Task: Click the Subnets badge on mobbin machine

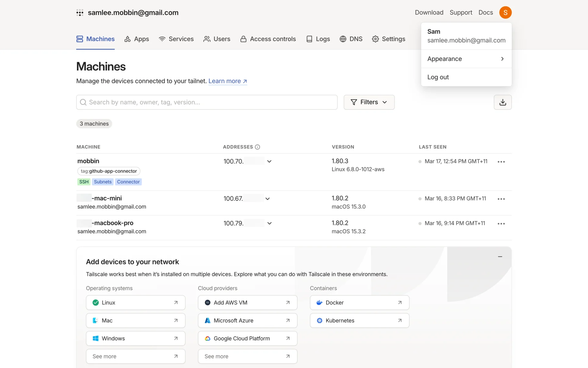Action: tap(103, 182)
